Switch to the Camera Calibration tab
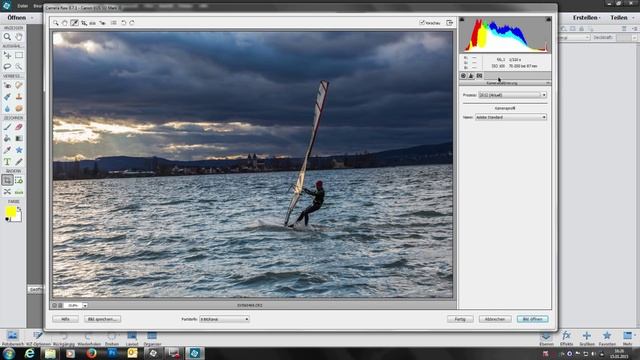This screenshot has height=360, width=640. click(480, 76)
